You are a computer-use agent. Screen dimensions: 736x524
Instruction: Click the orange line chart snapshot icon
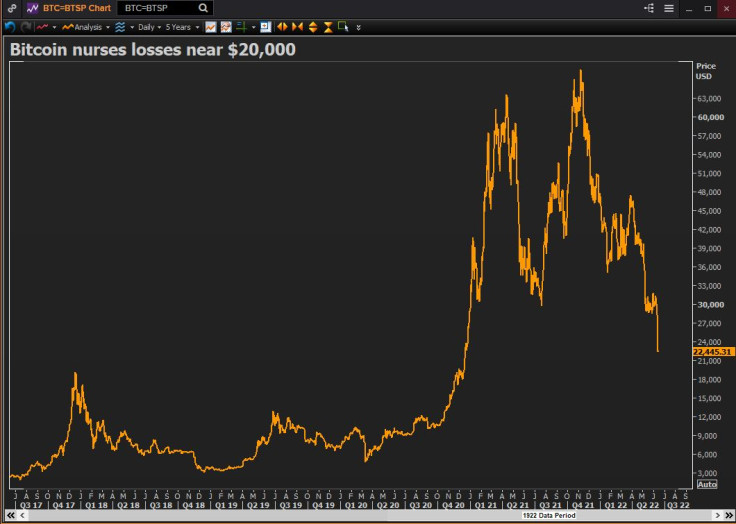[211, 27]
